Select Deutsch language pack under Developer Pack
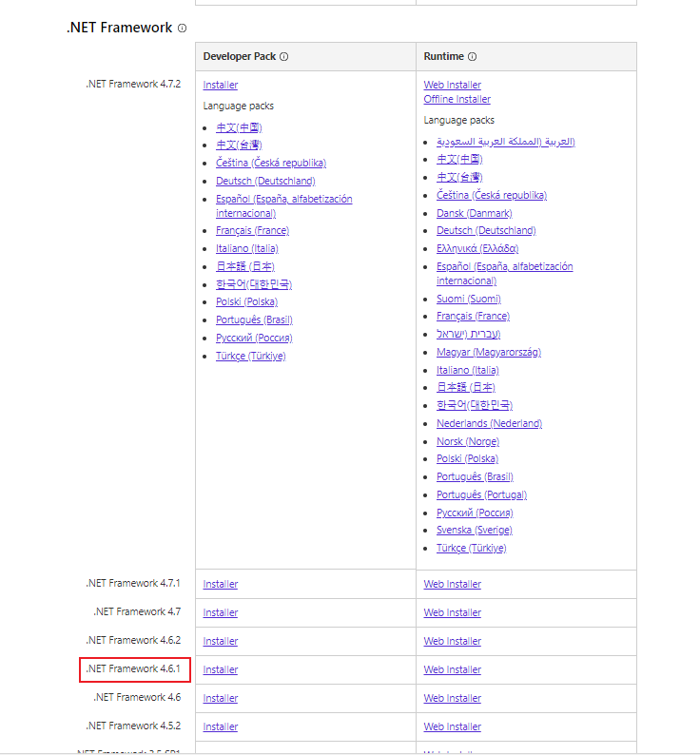The height and width of the screenshot is (755, 700). pyautogui.click(x=265, y=181)
